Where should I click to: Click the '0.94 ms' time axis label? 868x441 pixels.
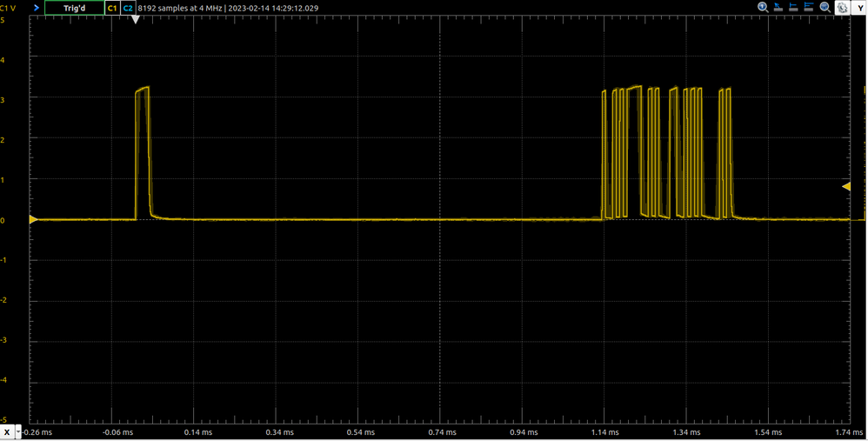[524, 432]
